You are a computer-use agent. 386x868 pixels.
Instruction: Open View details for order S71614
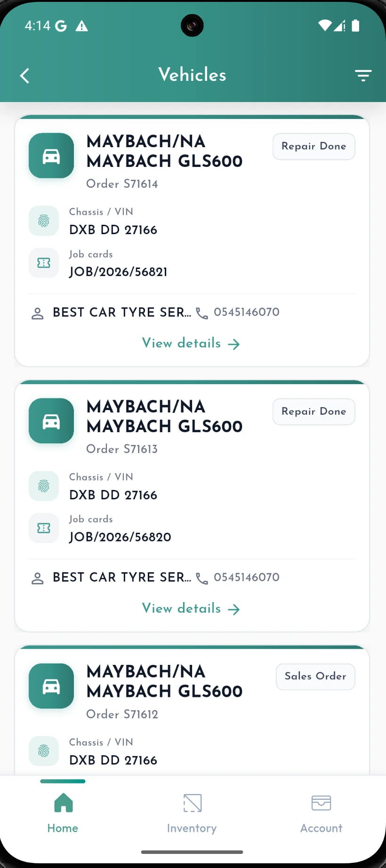tap(191, 343)
